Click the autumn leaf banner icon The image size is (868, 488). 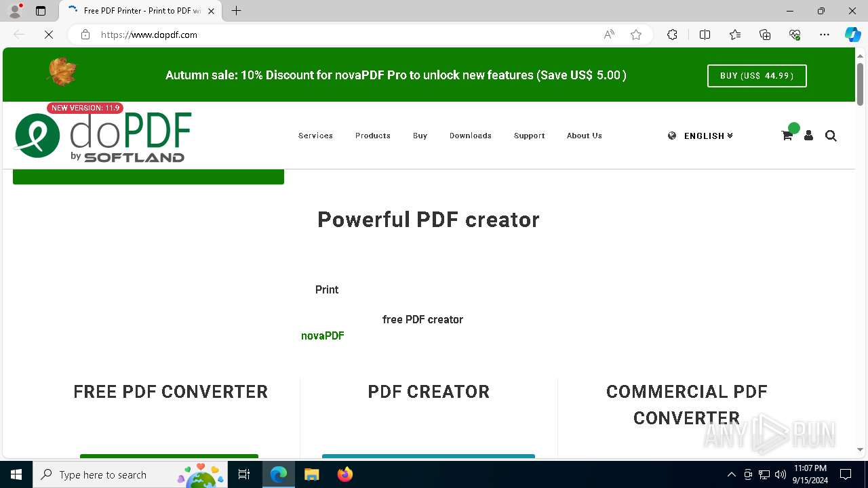click(62, 72)
